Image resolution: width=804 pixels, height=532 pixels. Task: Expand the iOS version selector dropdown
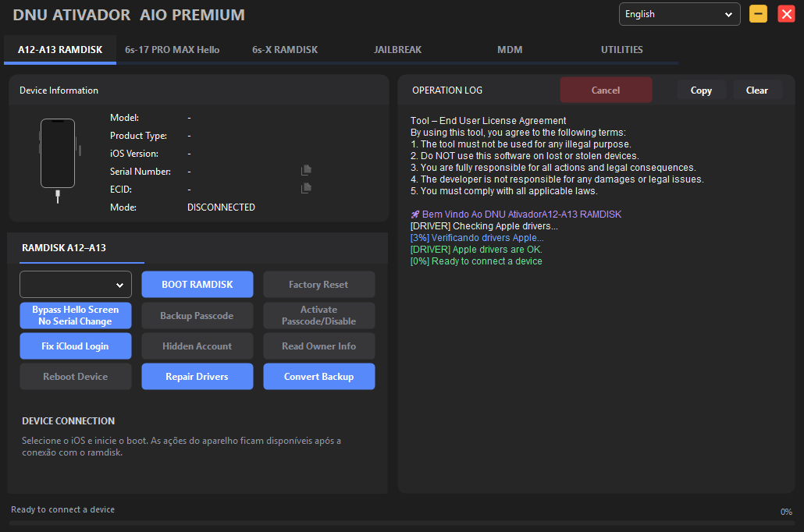76,285
